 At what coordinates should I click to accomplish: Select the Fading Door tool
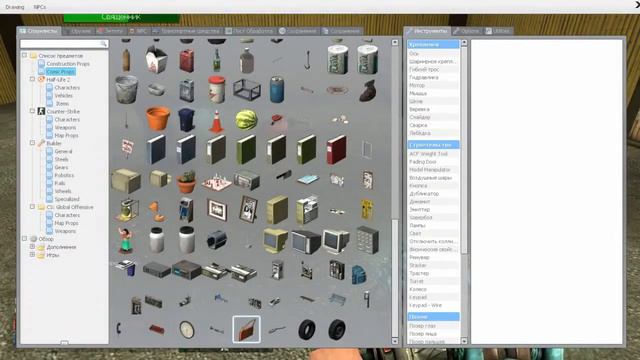(x=433, y=162)
